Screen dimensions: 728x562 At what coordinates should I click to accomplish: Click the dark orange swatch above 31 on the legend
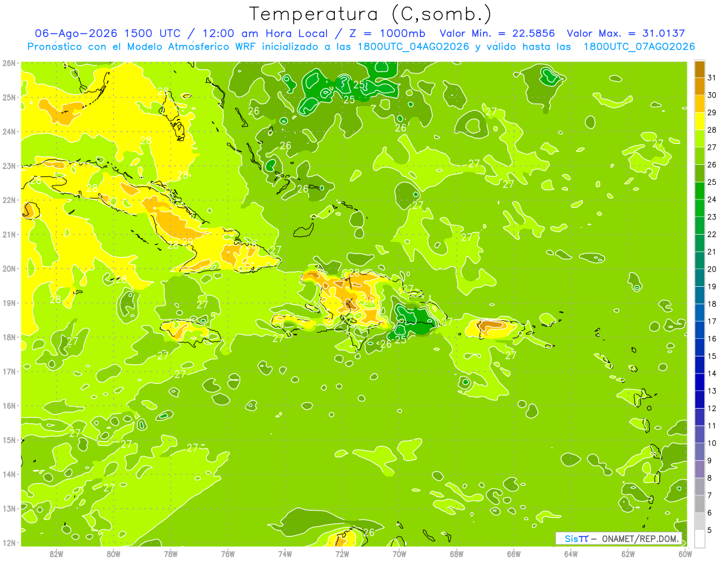point(699,69)
